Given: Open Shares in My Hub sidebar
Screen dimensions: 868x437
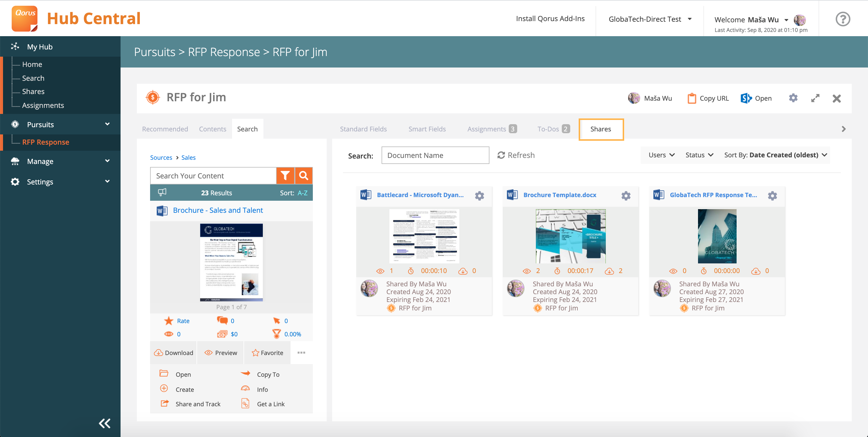Looking at the screenshot, I should 33,91.
